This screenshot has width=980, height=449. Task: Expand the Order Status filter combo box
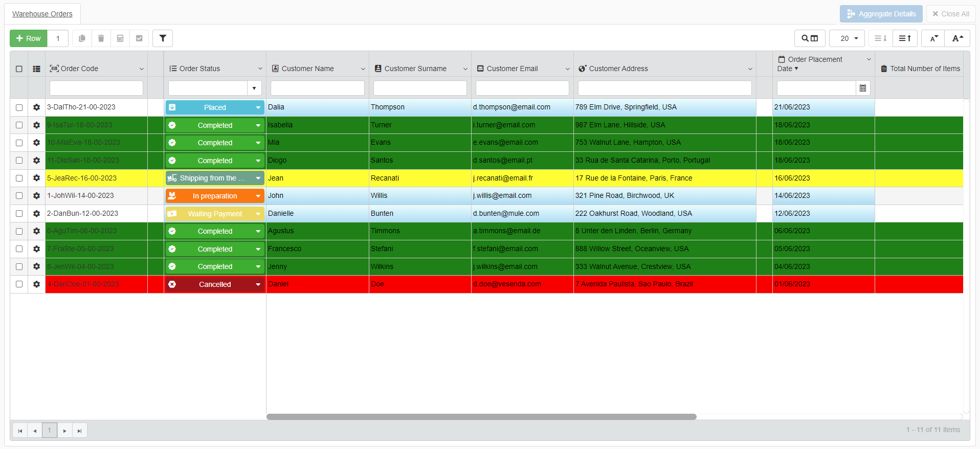coord(254,88)
